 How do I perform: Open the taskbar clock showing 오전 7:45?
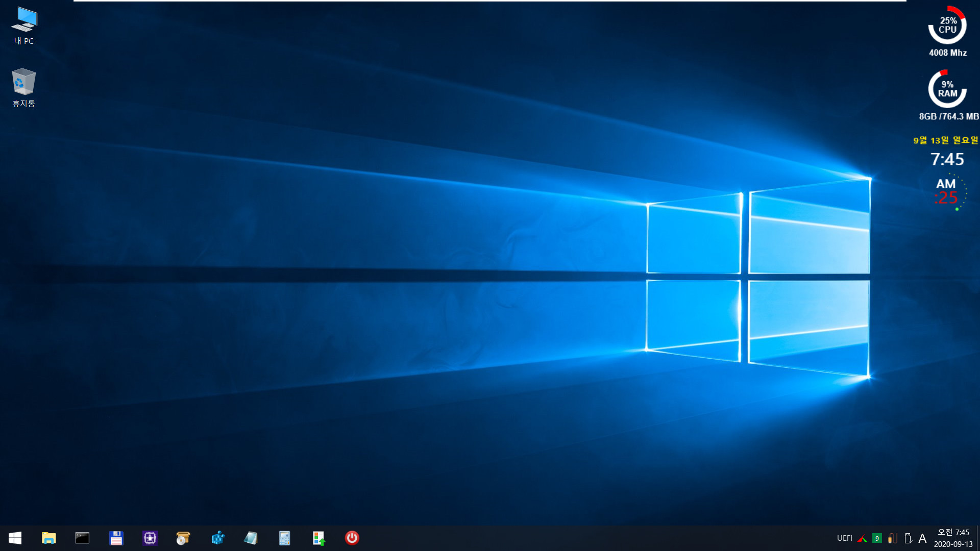click(x=953, y=538)
